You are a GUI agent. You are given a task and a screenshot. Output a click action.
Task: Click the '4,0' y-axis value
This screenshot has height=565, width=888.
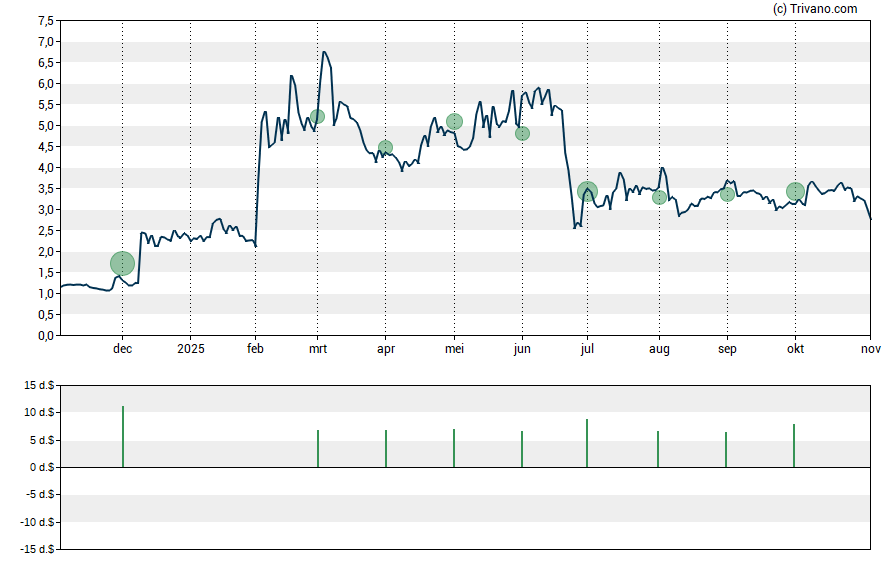[x=46, y=168]
